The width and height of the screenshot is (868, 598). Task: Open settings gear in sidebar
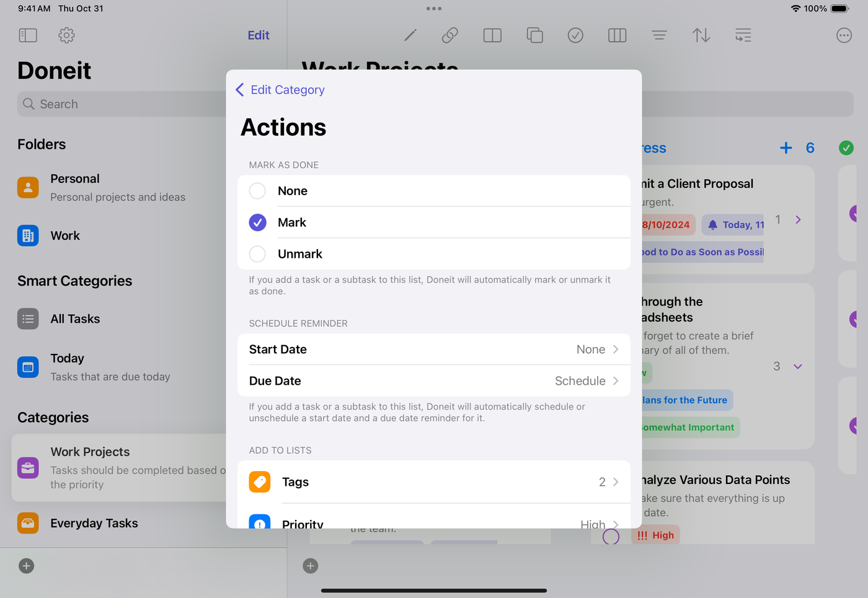[66, 35]
